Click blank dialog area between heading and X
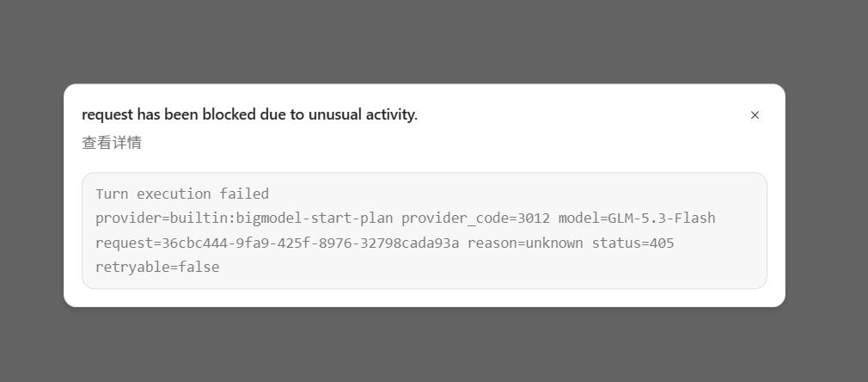The image size is (868, 382). tap(581, 114)
